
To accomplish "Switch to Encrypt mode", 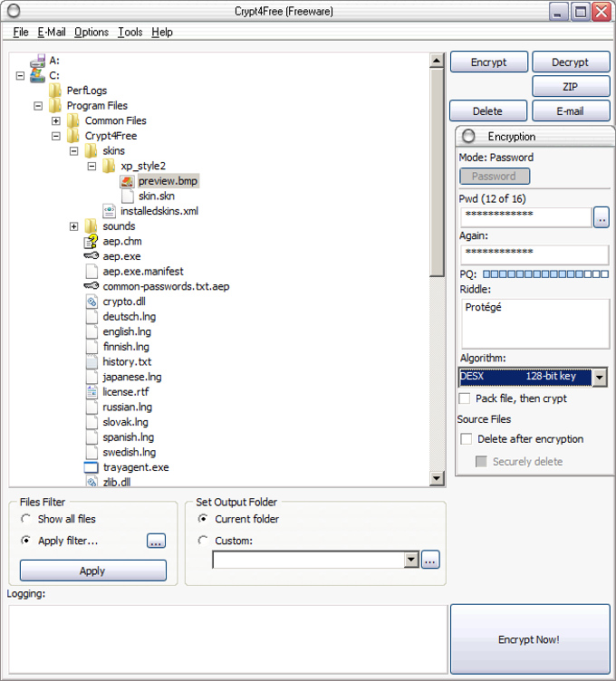I will [x=488, y=62].
